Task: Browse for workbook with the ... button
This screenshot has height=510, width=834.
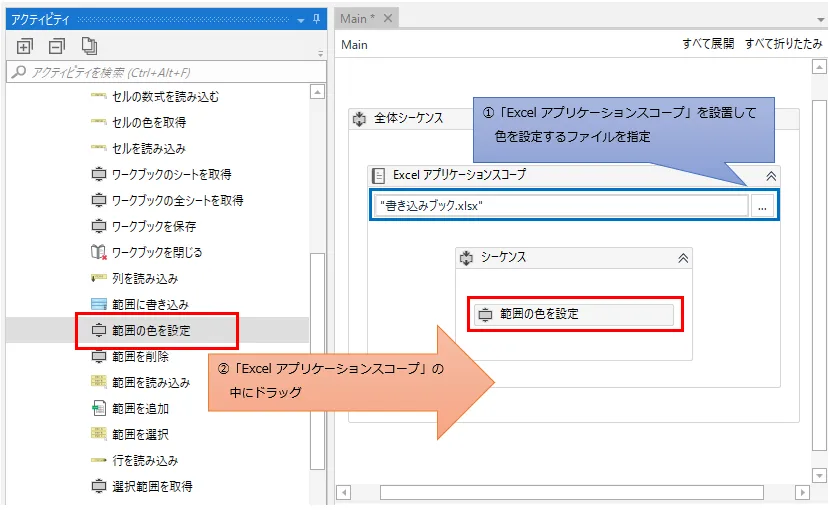Action: point(763,206)
